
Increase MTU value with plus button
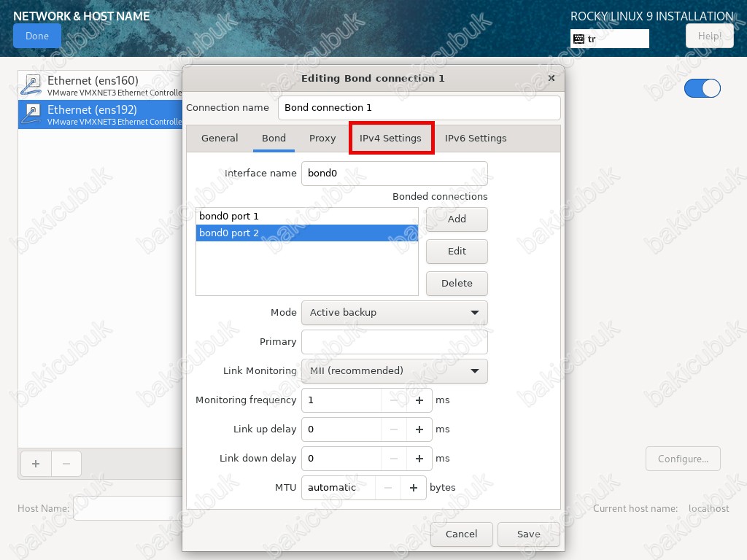pos(413,488)
